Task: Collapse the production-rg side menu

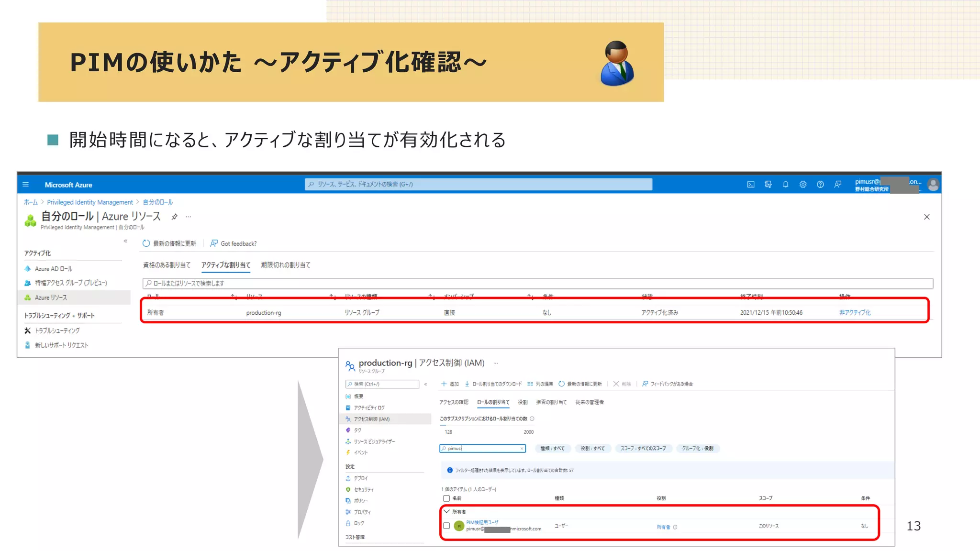Action: (x=425, y=384)
